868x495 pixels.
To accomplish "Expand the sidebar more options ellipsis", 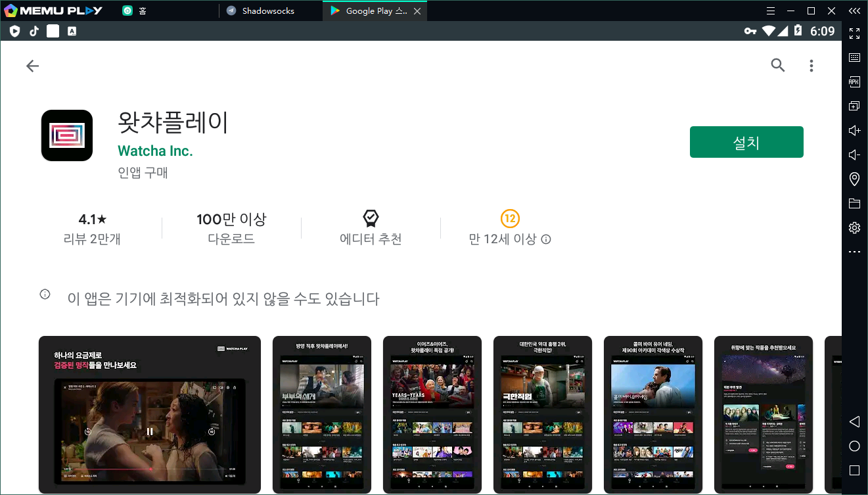I will (x=854, y=252).
